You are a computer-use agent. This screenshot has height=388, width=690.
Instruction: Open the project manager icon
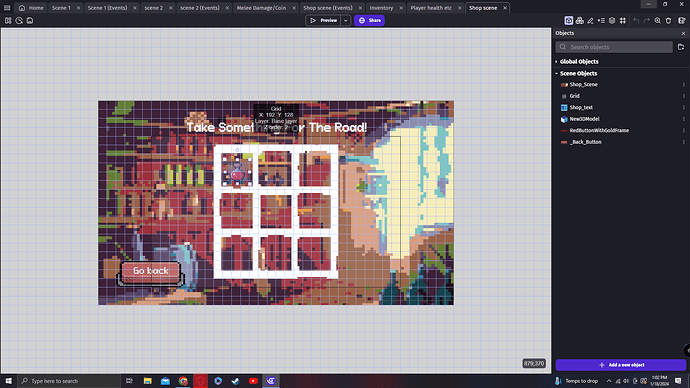point(8,20)
